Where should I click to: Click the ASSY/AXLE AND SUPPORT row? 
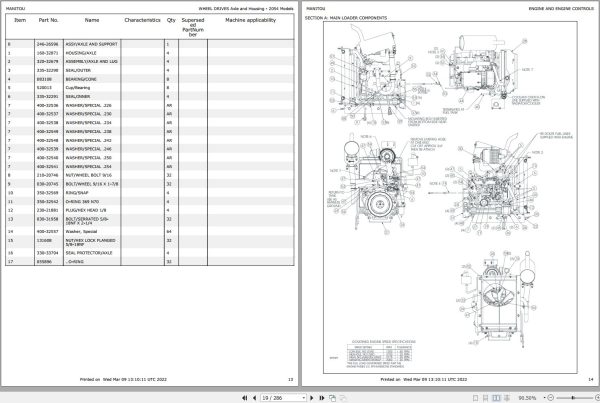coord(150,44)
